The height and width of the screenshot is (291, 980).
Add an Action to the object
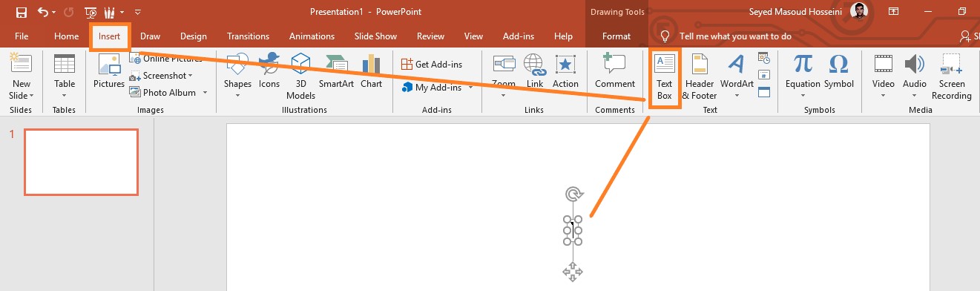click(565, 72)
